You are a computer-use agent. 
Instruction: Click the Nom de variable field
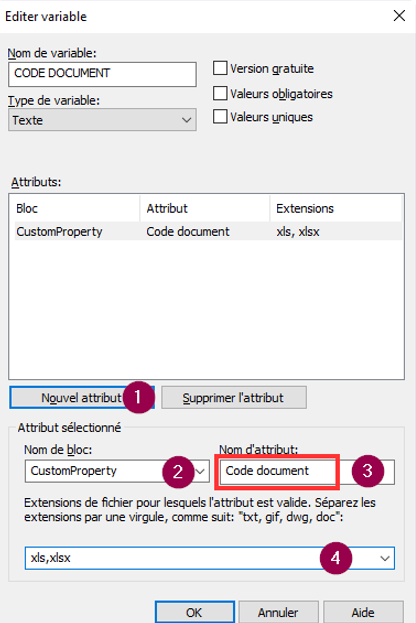(102, 74)
